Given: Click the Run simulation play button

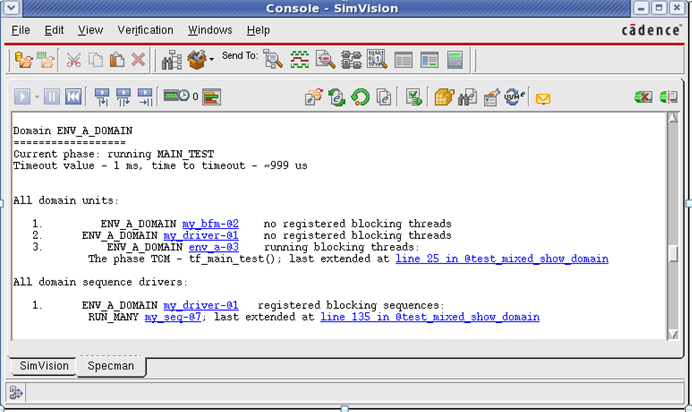Looking at the screenshot, I should coord(22,97).
